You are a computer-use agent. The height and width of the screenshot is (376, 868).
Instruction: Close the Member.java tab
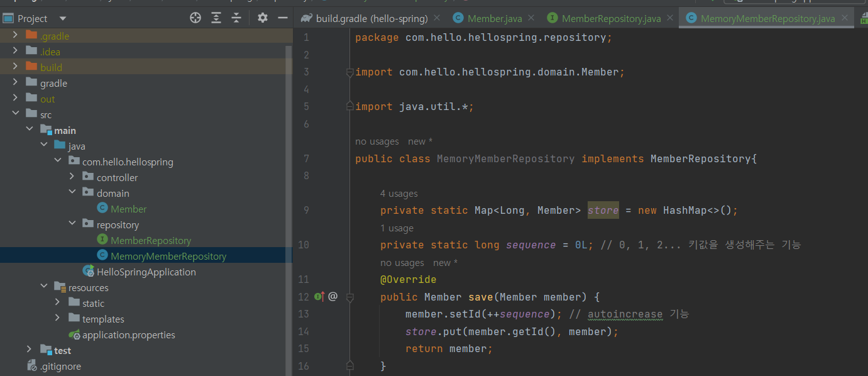coord(530,18)
